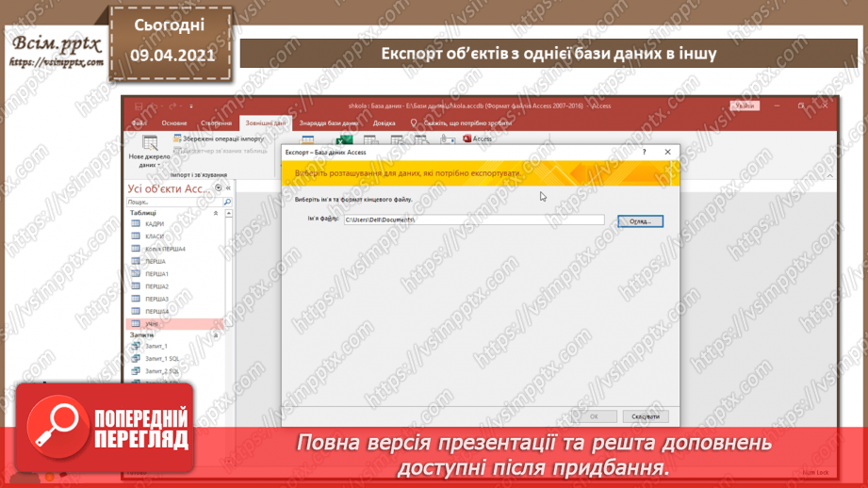Switch to the Створення ribbon tab
Viewport: 868px width, 488px height.
tap(216, 122)
